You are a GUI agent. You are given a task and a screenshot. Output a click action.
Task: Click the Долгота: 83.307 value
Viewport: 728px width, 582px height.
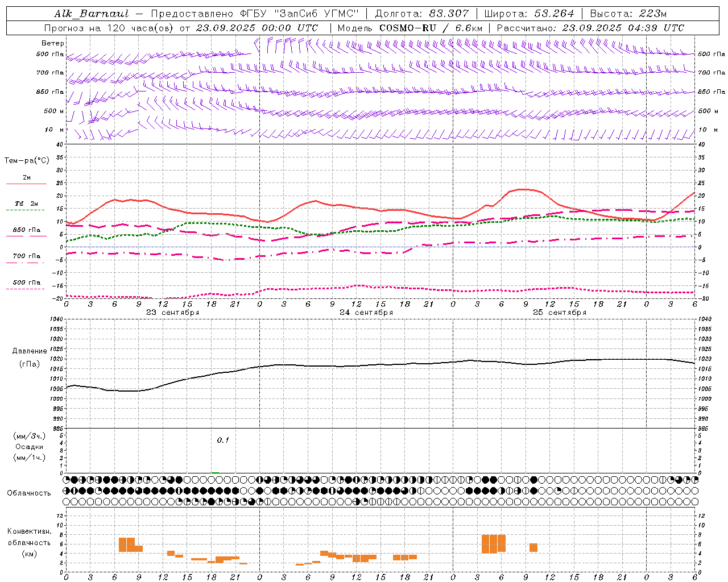pyautogui.click(x=422, y=14)
